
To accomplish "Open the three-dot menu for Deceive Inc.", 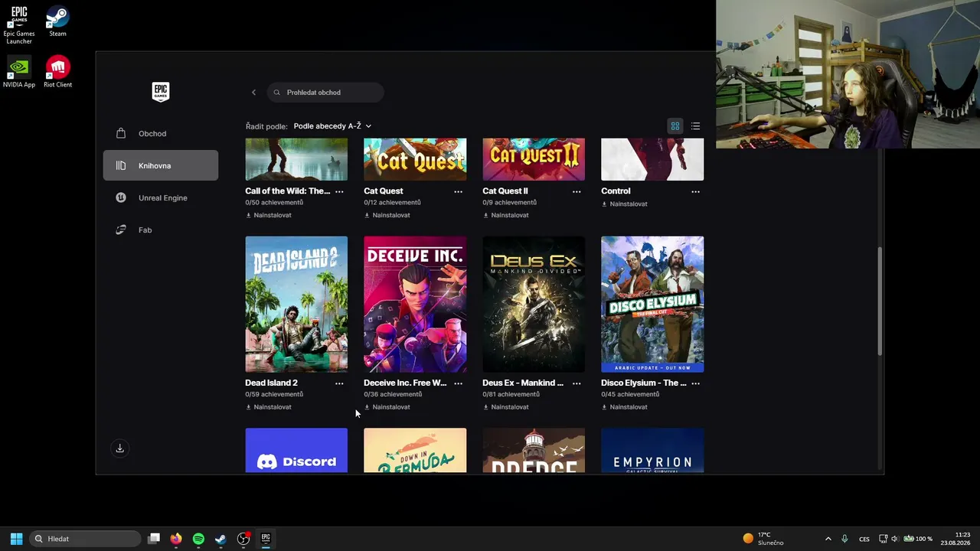I will pos(458,383).
